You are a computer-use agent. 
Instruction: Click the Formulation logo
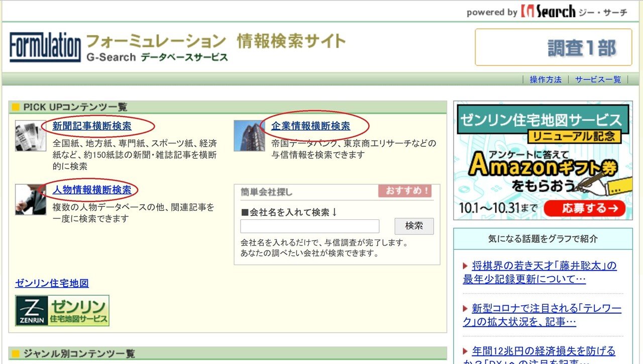click(45, 48)
